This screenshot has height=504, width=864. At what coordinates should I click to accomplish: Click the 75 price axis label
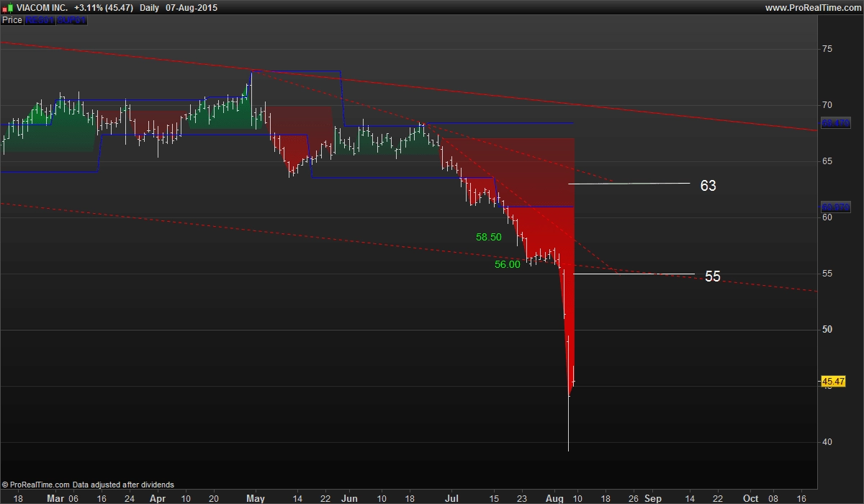pyautogui.click(x=827, y=49)
